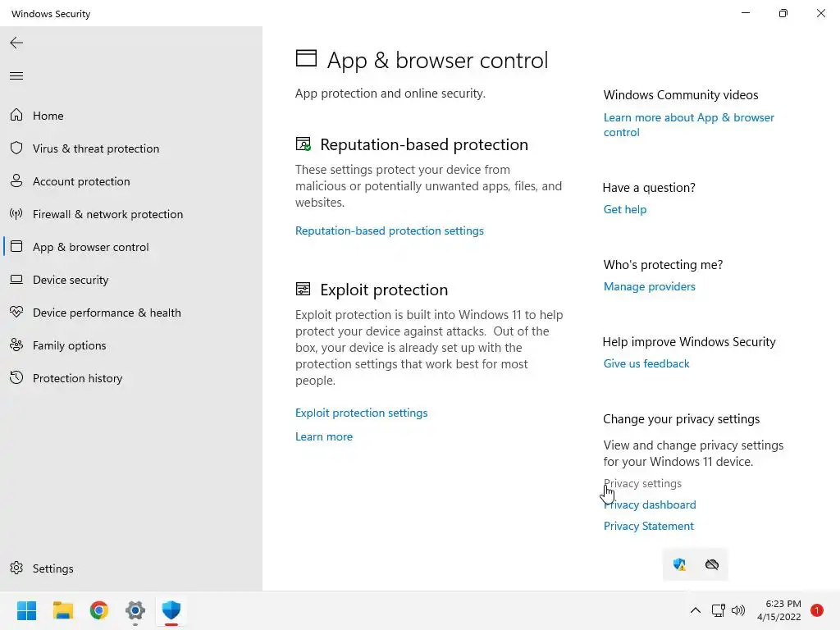840x630 pixels.
Task: Click the Get help link
Action: point(625,209)
